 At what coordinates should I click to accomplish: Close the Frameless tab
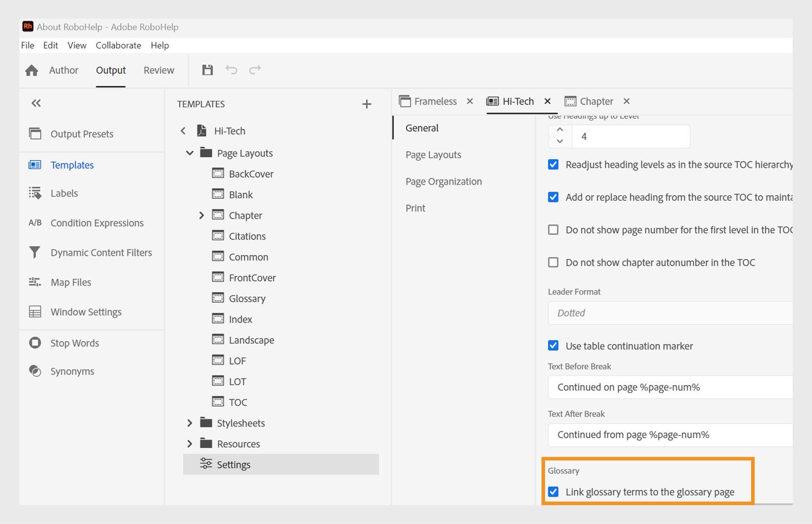coord(470,101)
